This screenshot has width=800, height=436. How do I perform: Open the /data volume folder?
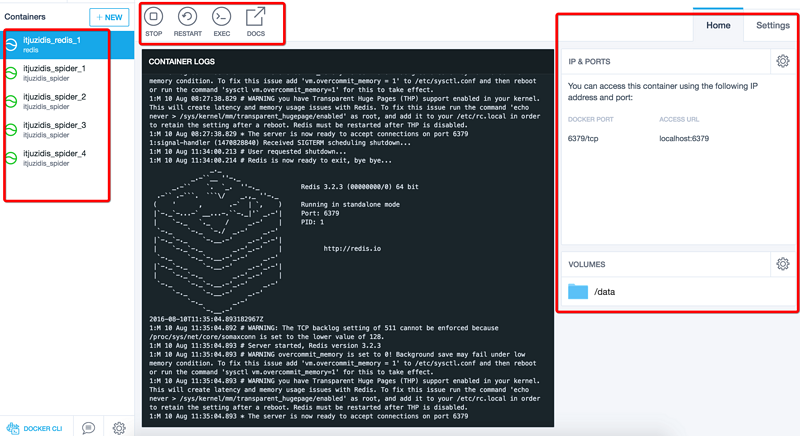coord(578,291)
